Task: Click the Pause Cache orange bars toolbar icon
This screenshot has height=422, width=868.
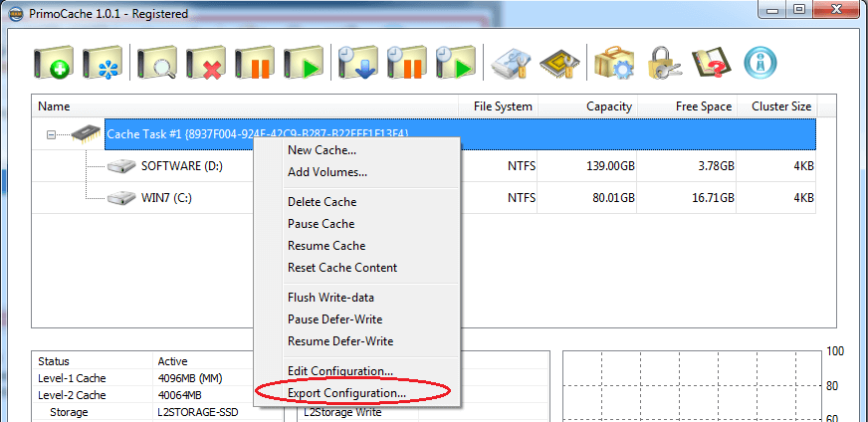Action: click(254, 62)
